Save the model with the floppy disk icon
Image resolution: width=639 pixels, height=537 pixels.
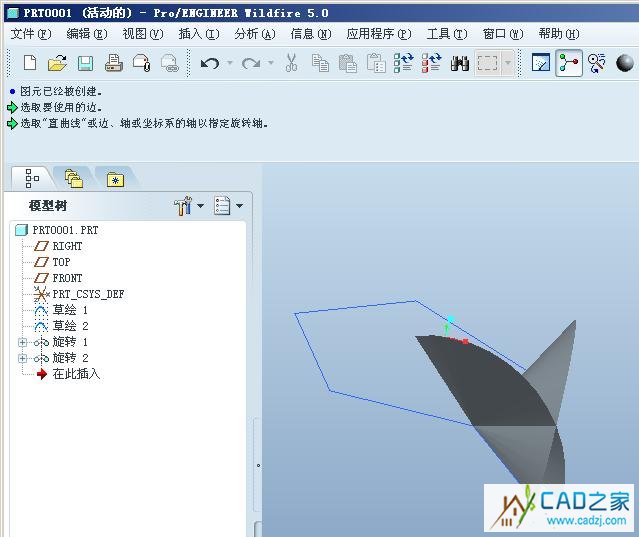pyautogui.click(x=85, y=64)
